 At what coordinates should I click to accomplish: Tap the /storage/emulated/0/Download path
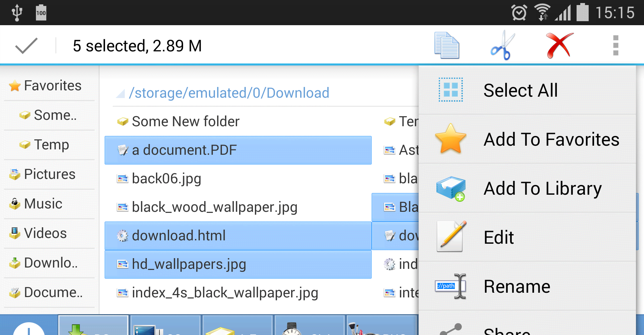tap(229, 93)
